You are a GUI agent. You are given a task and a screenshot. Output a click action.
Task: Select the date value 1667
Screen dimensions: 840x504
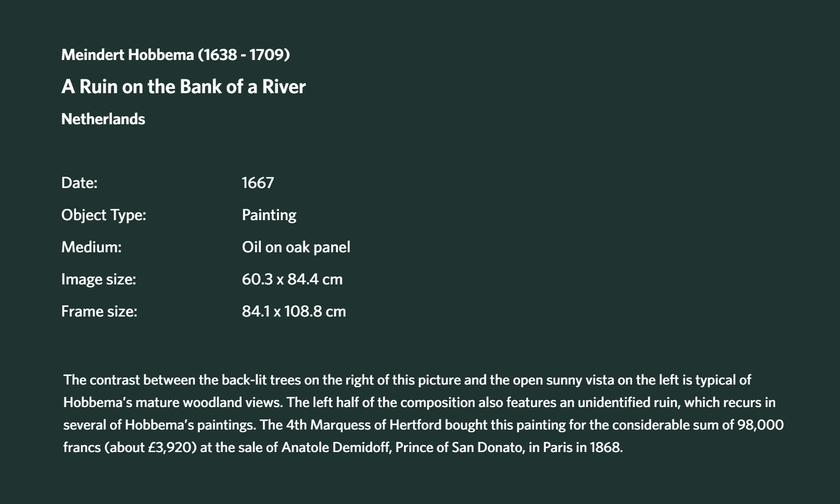tap(258, 183)
